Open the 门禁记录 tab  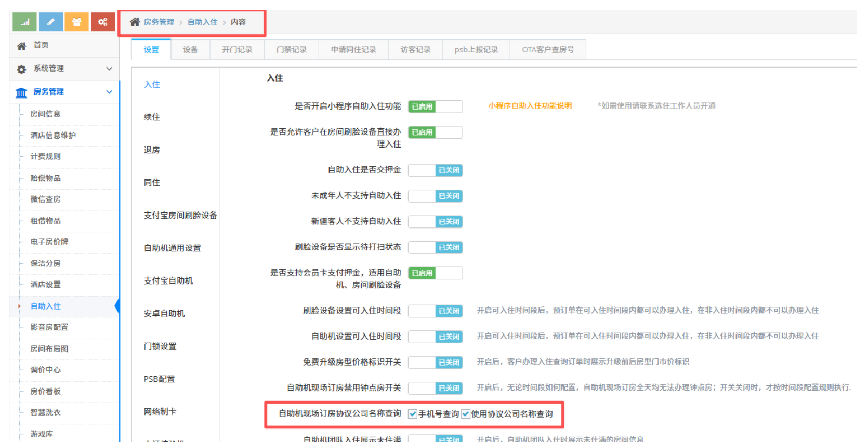point(291,50)
